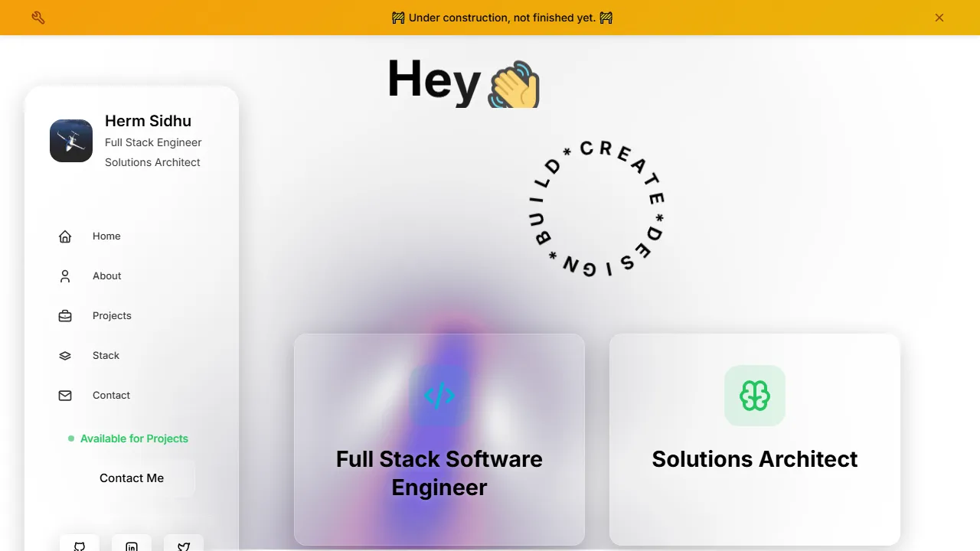The height and width of the screenshot is (551, 980).
Task: Click the Projects briefcase icon
Action: tap(65, 316)
